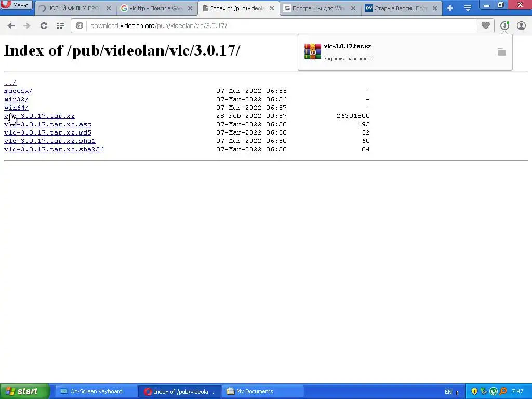Open the user account icon
532x399 pixels.
pos(521,25)
